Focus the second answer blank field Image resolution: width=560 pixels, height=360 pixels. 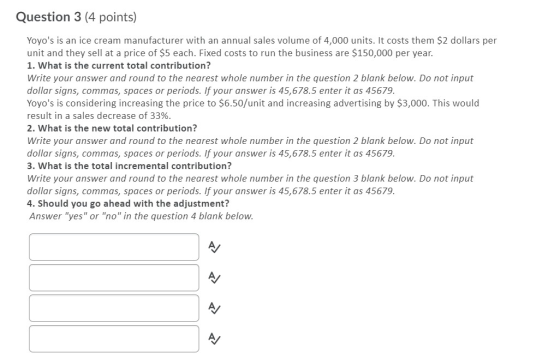coord(114,278)
